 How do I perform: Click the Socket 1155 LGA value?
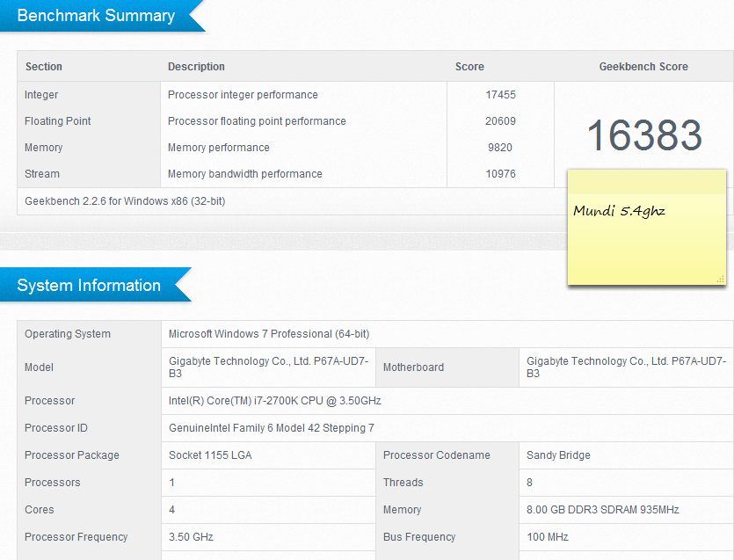pos(212,455)
